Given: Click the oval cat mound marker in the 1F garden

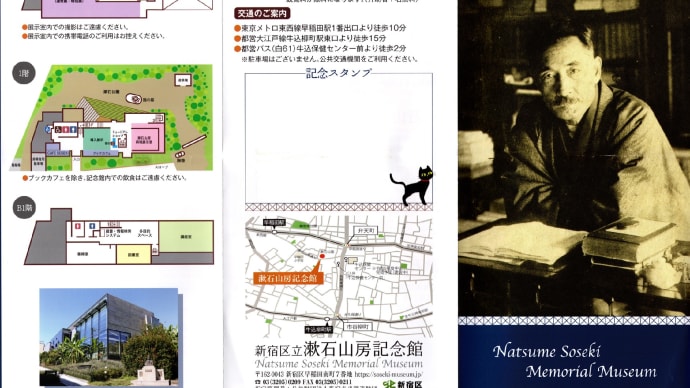Looking at the screenshot, I should pyautogui.click(x=133, y=99).
